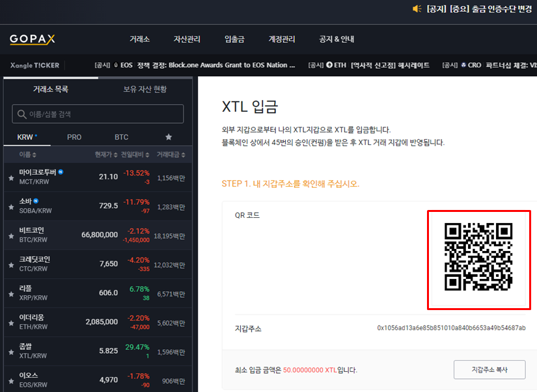Click the minimum deposit 50.00000000 XTL text
The height and width of the screenshot is (392, 537).
pyautogui.click(x=310, y=370)
